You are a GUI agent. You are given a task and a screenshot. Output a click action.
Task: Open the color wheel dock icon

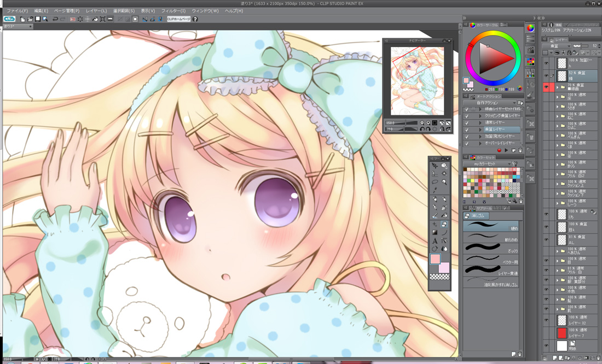coord(530,28)
